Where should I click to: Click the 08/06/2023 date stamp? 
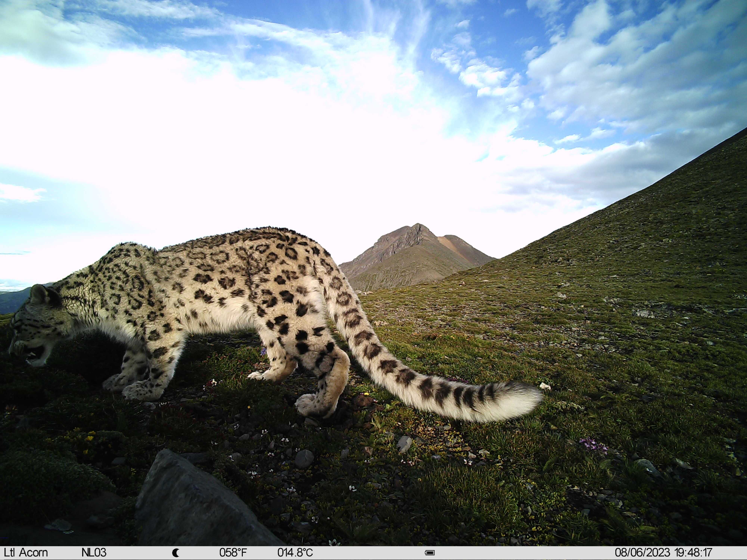coord(642,553)
